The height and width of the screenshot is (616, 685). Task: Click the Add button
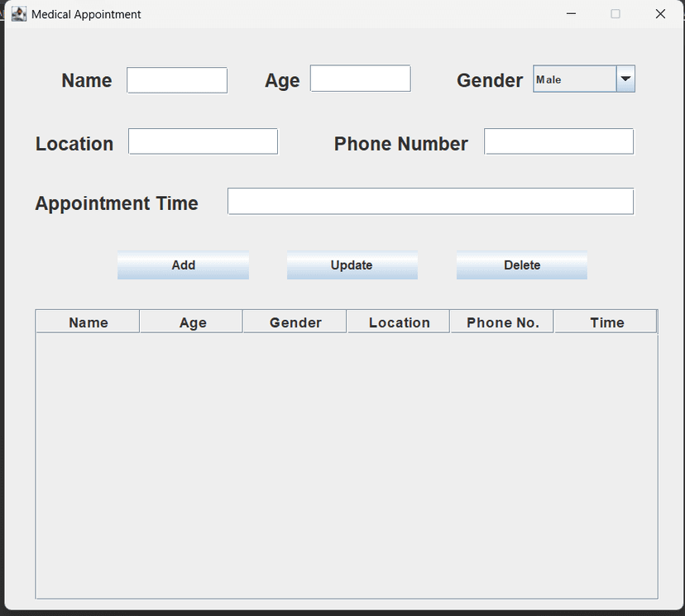tap(183, 265)
